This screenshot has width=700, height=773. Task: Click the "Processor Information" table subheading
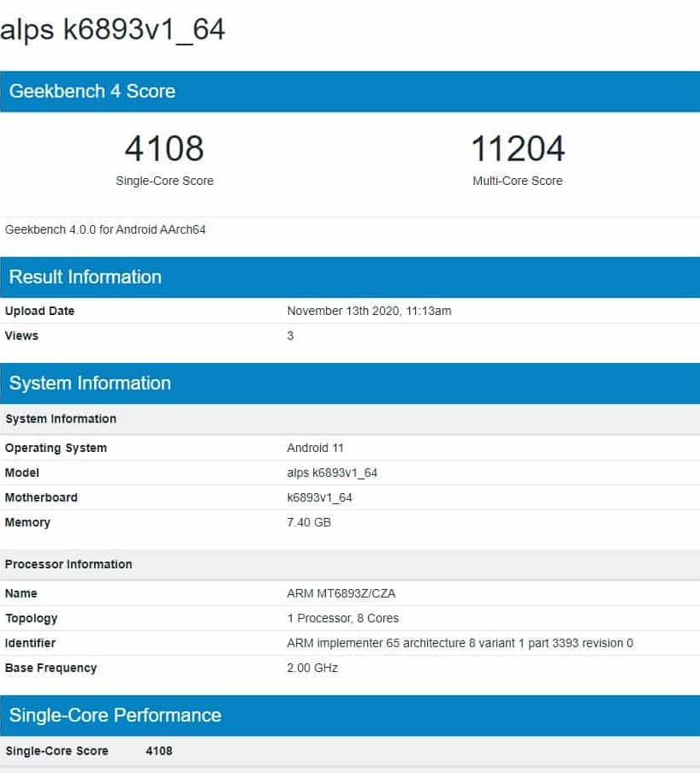point(350,564)
